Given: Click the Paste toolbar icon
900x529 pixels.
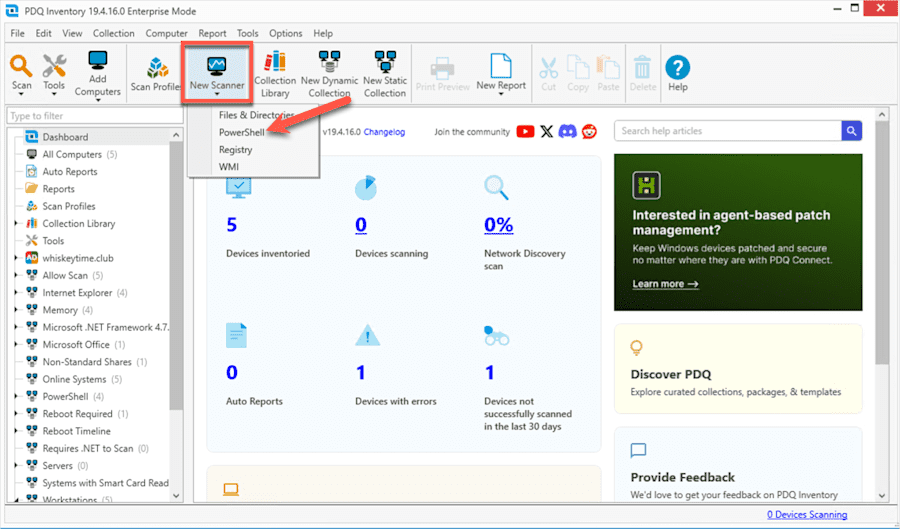Looking at the screenshot, I should pyautogui.click(x=608, y=67).
